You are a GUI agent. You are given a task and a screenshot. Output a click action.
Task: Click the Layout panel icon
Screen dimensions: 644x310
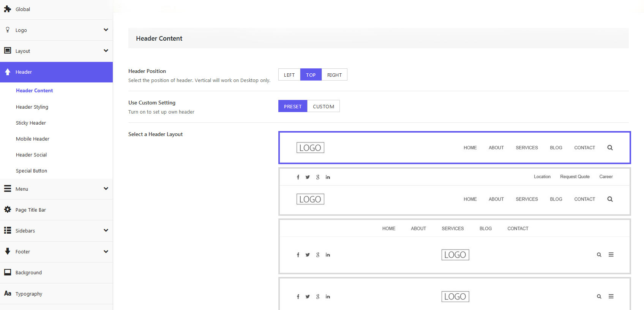tap(8, 51)
